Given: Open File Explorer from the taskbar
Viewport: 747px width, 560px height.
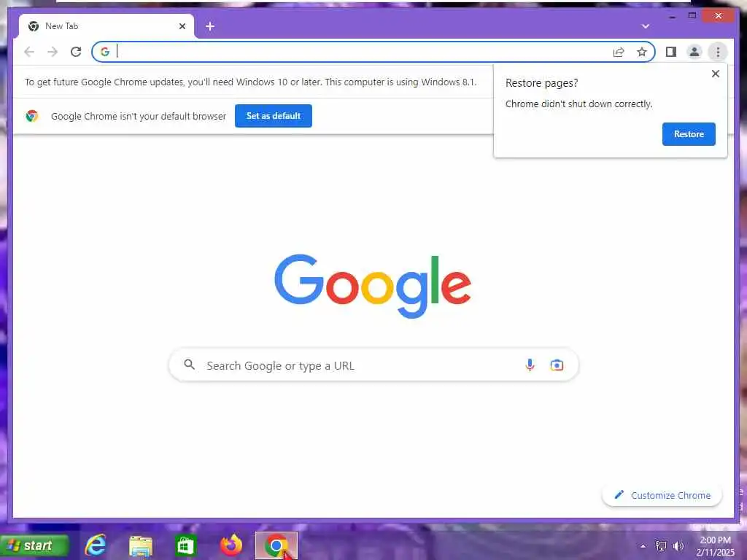Looking at the screenshot, I should pyautogui.click(x=141, y=545).
